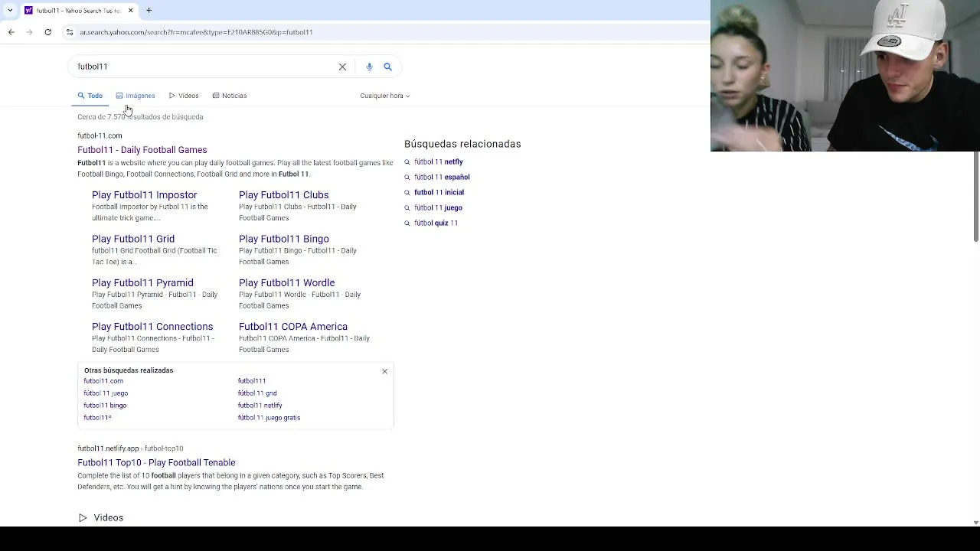The width and height of the screenshot is (980, 551).
Task: Open Futbol11 Top10 - Play Football Tenable
Action: tap(156, 463)
